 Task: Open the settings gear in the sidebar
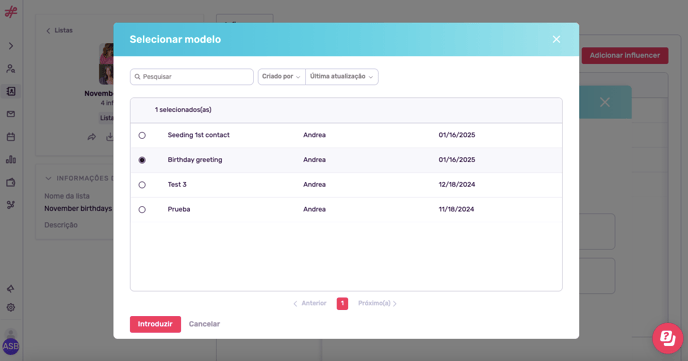click(x=11, y=307)
